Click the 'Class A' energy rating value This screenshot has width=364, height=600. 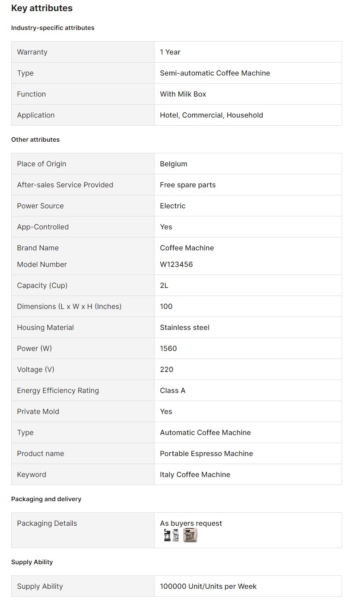(173, 390)
